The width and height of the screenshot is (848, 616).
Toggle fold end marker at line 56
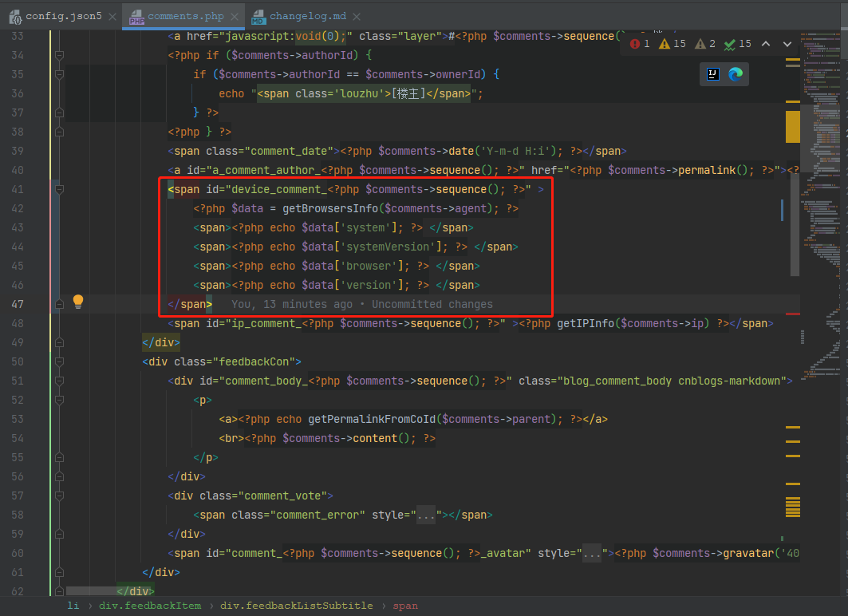point(60,476)
